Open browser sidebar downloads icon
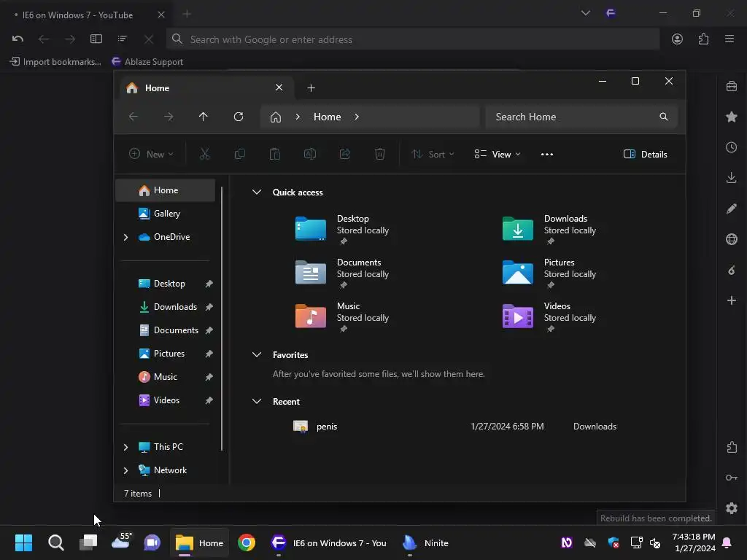The height and width of the screenshot is (560, 747). point(732,178)
